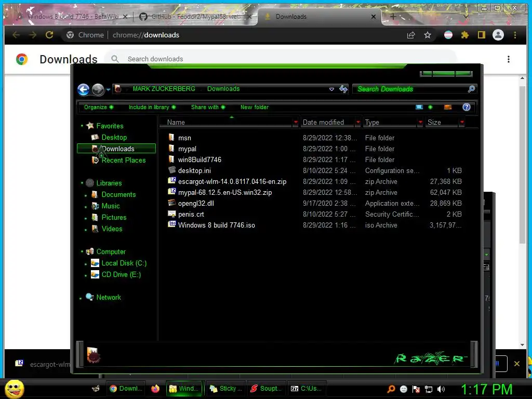Open Firefox from the taskbar
The image size is (532, 399).
[155, 389]
